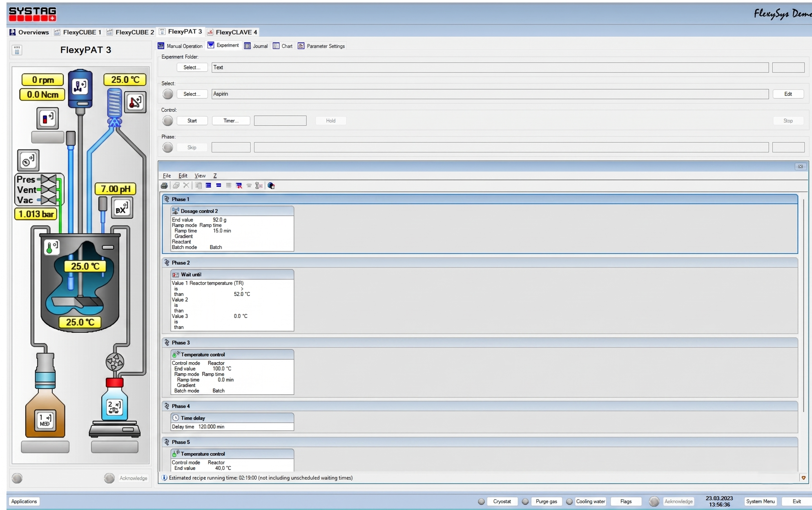Click the Start button
The image size is (812, 510).
coord(192,121)
